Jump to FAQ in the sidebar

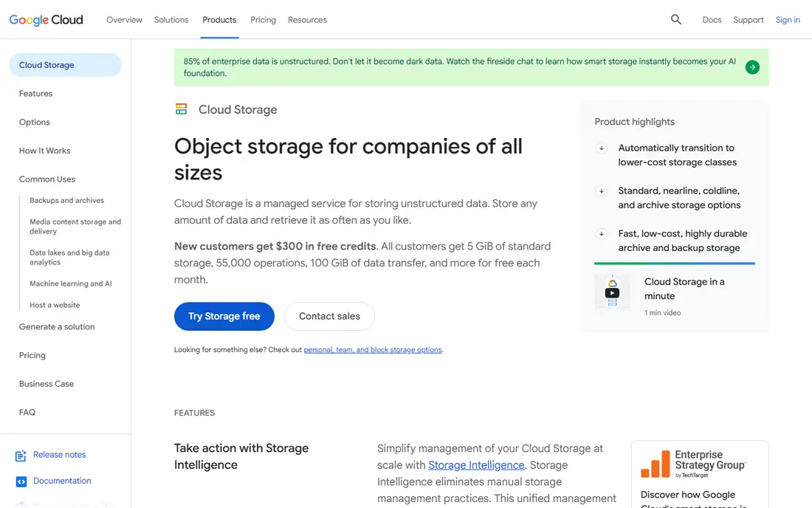click(27, 412)
